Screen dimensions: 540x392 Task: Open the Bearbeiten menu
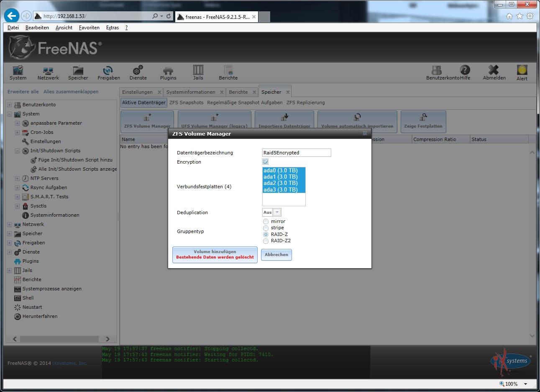pos(37,28)
